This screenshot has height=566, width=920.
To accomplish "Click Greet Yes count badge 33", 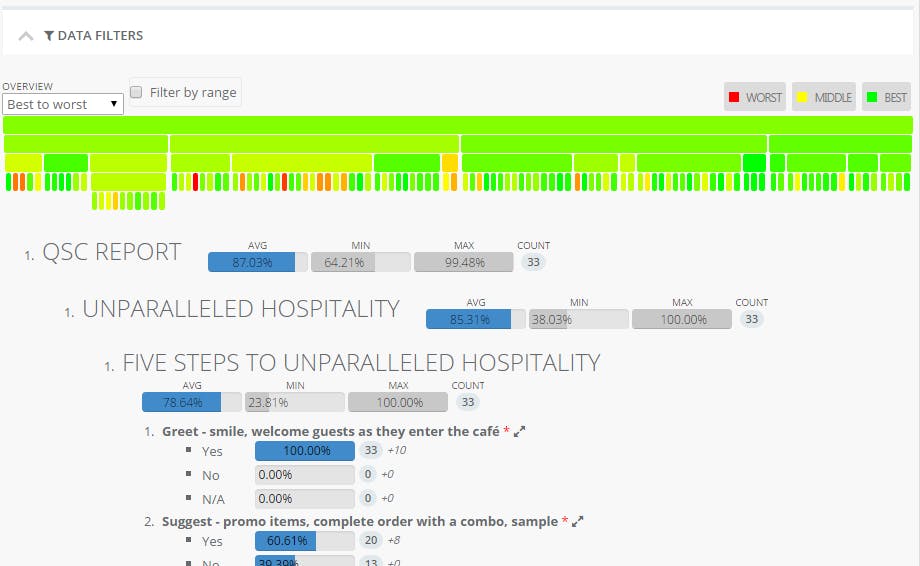I will coord(371,450).
